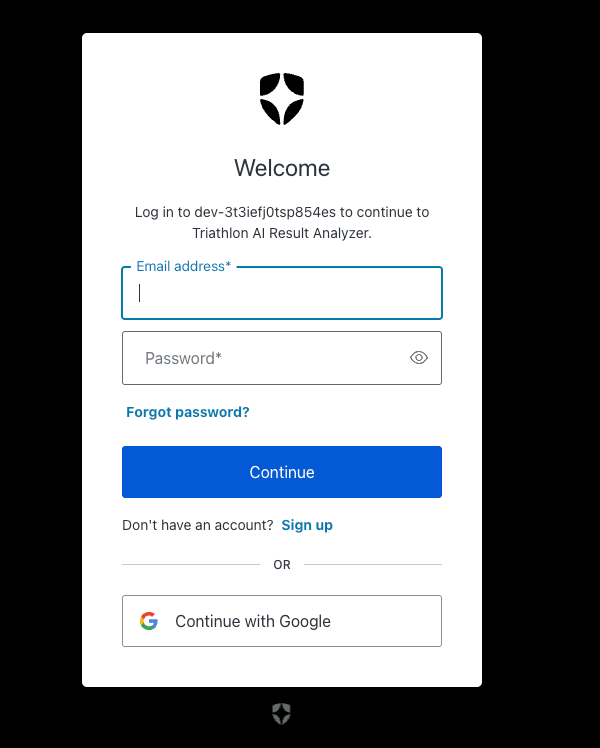Click the OR divider label
This screenshot has height=748, width=600.
[x=282, y=565]
